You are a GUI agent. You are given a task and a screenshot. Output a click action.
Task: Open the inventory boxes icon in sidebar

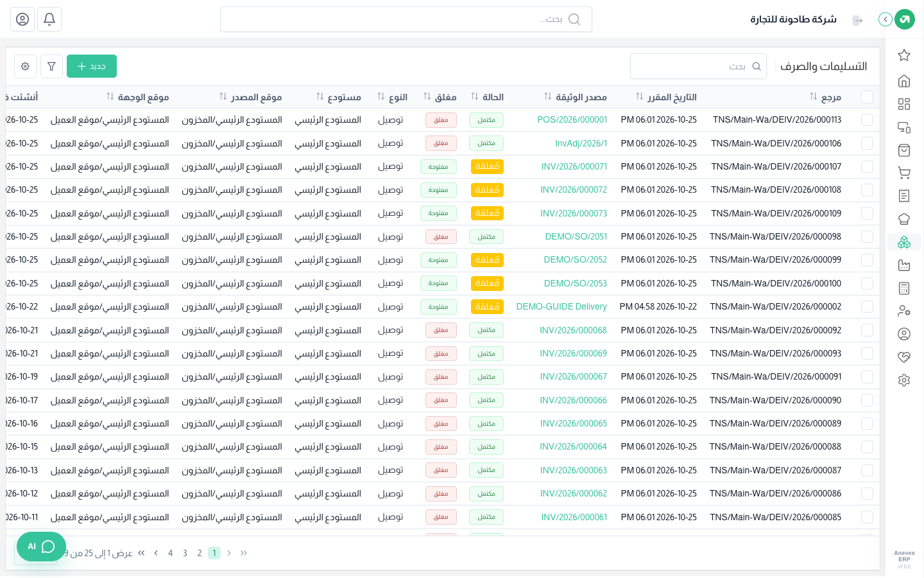click(x=904, y=242)
